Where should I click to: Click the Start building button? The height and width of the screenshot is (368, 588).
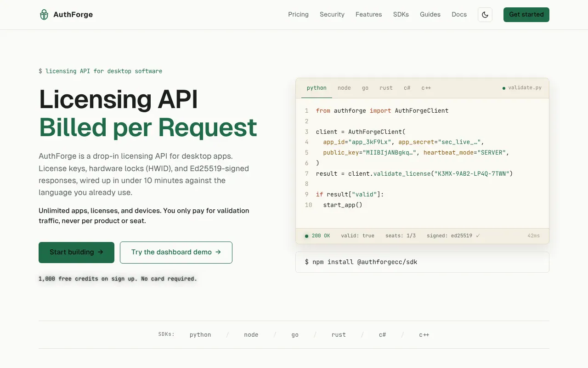(x=76, y=253)
